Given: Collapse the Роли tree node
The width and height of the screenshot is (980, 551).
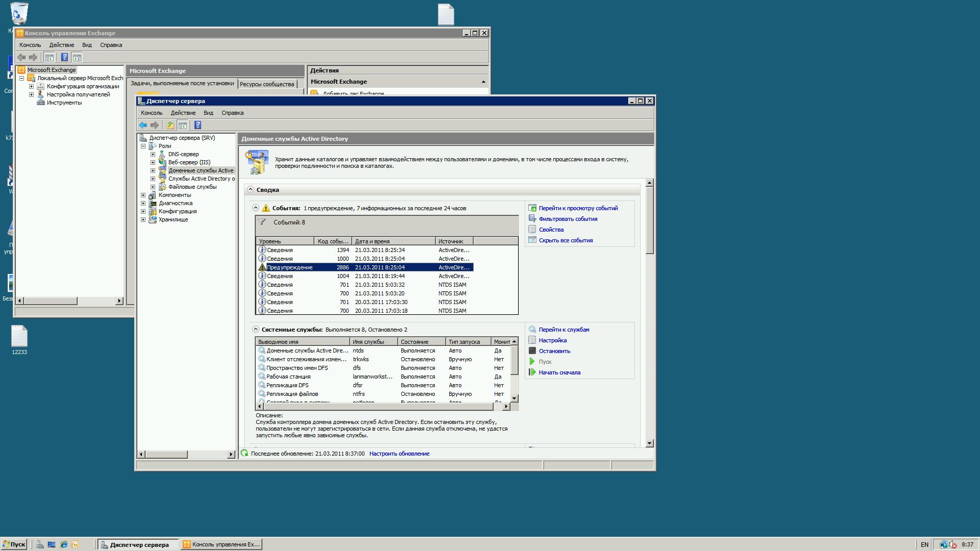Looking at the screenshot, I should click(x=143, y=146).
